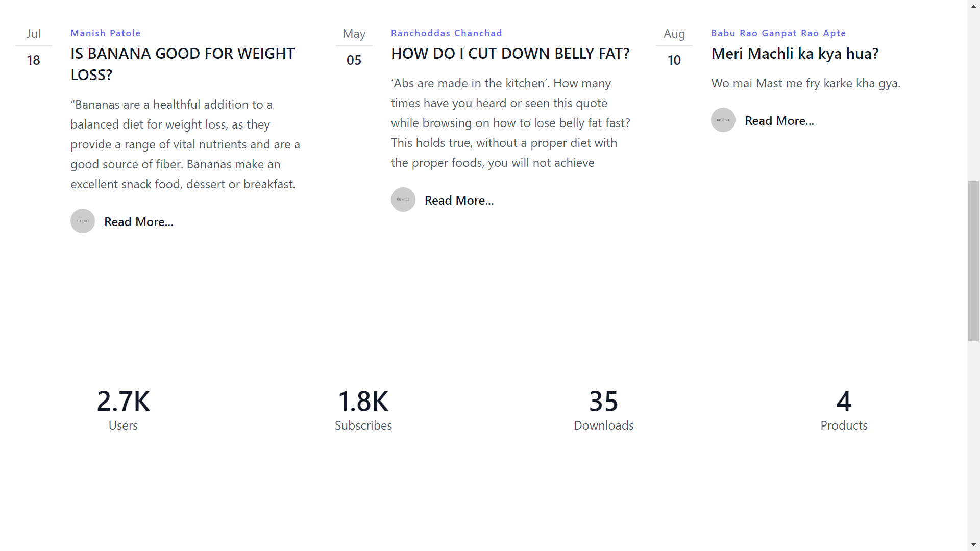This screenshot has height=551, width=980.
Task: Click Read More under the banana weight loss post
Action: [x=138, y=221]
